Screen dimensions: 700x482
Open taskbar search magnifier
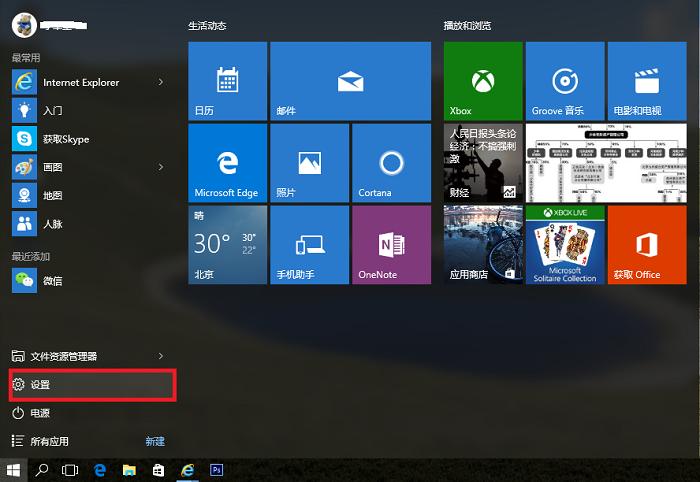[x=42, y=470]
